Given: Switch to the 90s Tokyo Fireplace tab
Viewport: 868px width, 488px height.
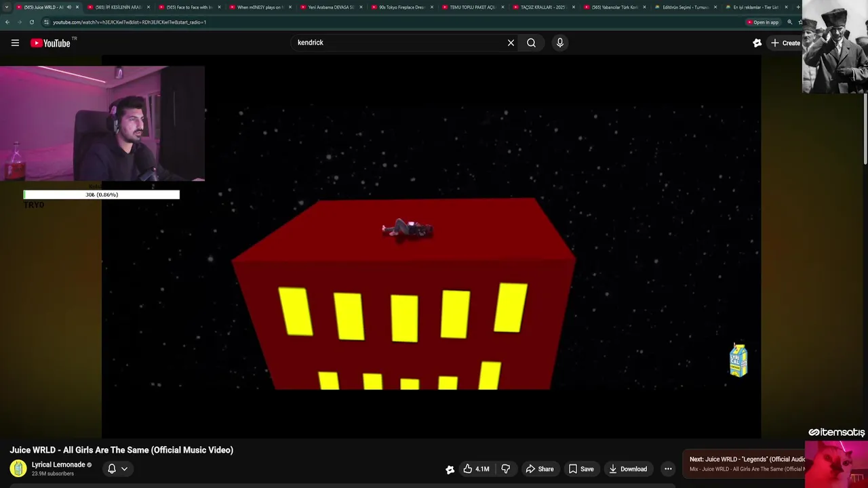Looking at the screenshot, I should [401, 7].
